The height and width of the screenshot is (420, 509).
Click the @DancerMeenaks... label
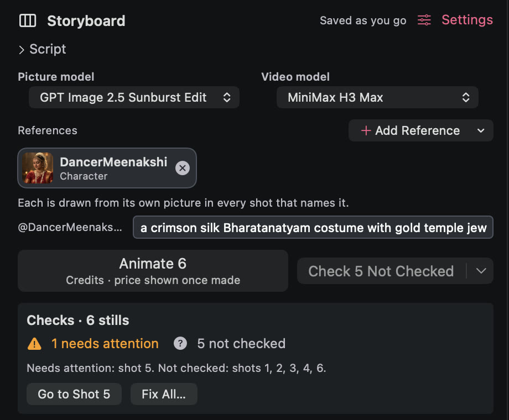(70, 227)
